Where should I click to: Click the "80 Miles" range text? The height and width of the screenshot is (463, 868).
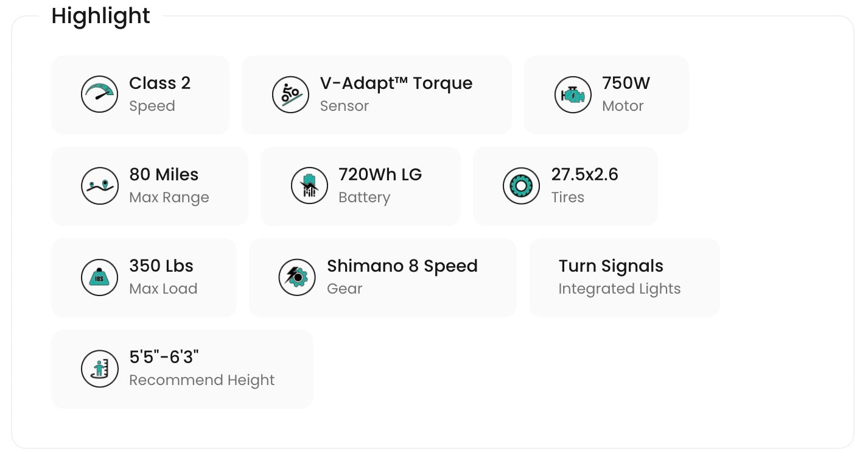click(164, 175)
